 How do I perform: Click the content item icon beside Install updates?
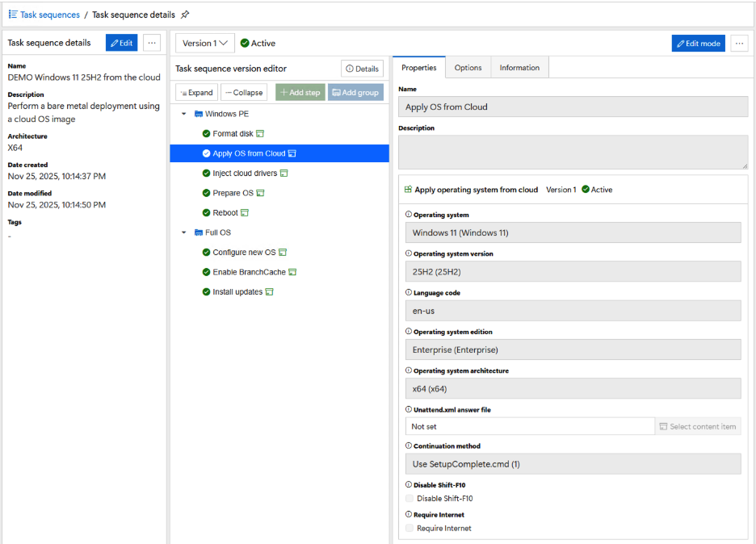point(270,292)
